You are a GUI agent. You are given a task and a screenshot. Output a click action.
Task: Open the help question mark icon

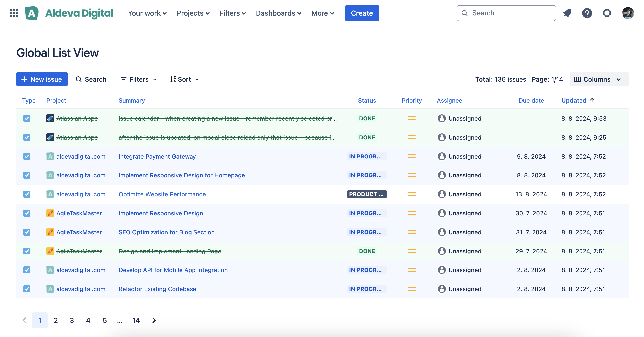(x=587, y=13)
